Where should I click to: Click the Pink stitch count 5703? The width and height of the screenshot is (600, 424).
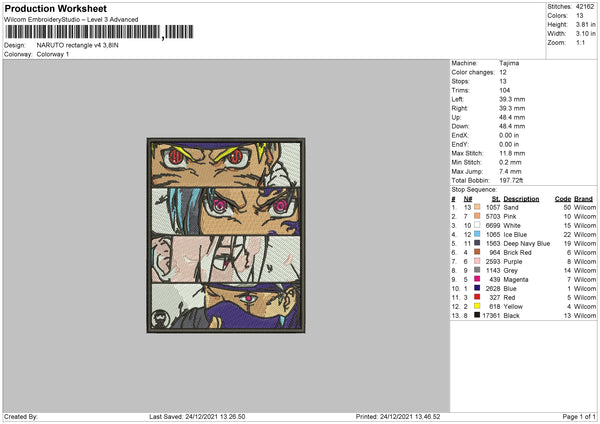coord(493,216)
